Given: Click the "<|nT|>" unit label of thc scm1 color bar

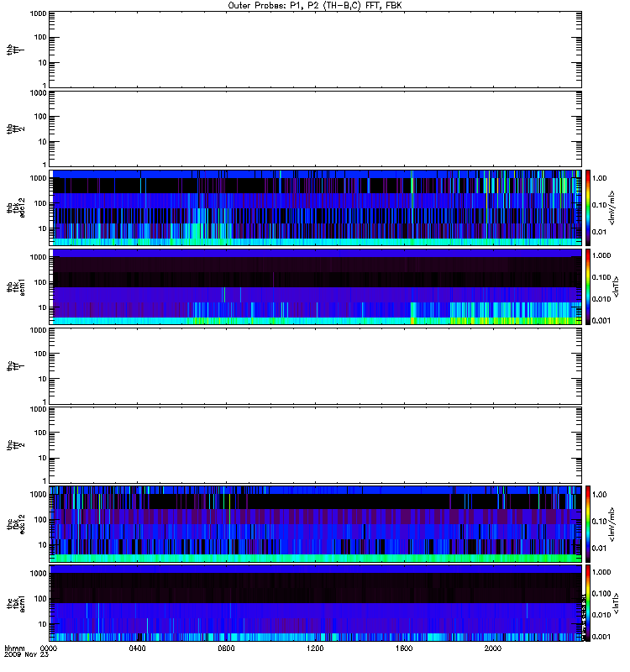Looking at the screenshot, I should pos(616,603).
